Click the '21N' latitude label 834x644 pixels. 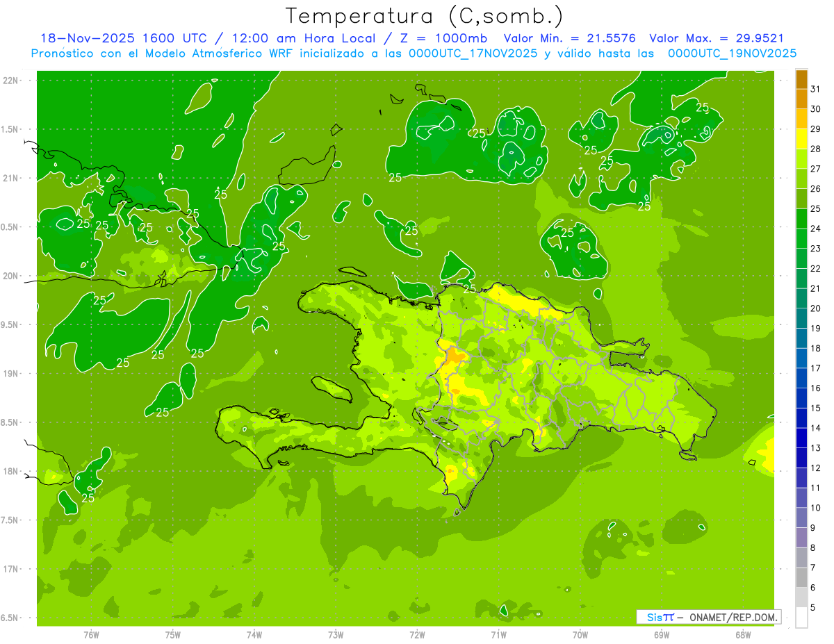click(10, 179)
